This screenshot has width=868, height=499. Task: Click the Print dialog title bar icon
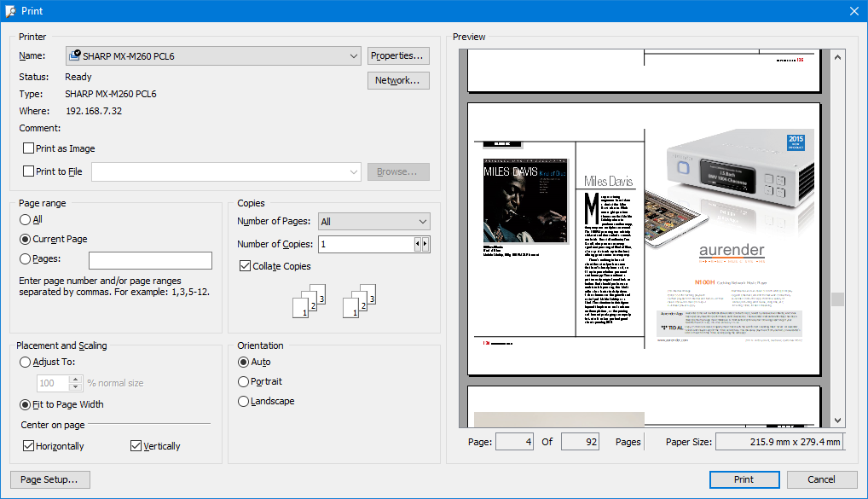point(10,11)
